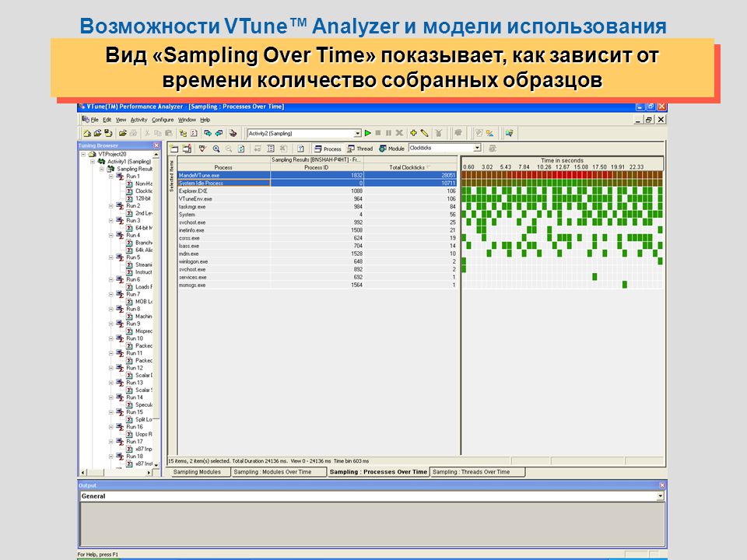
Task: Click the Cancel Activity X icon
Action: click(x=399, y=133)
